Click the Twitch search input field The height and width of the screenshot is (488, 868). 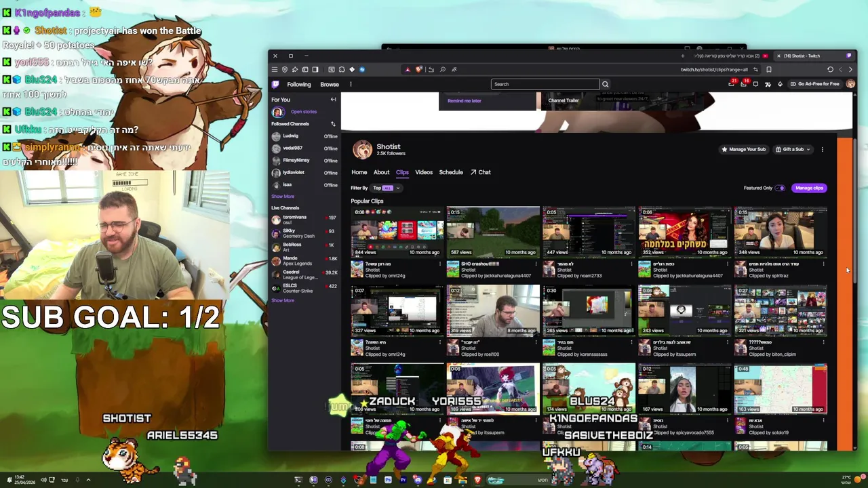pos(545,84)
